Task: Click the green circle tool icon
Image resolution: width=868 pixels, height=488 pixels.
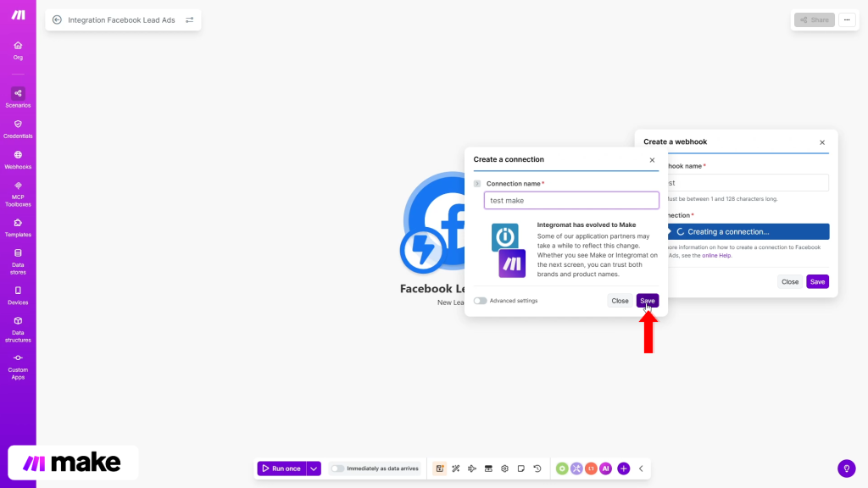Action: pyautogui.click(x=562, y=469)
